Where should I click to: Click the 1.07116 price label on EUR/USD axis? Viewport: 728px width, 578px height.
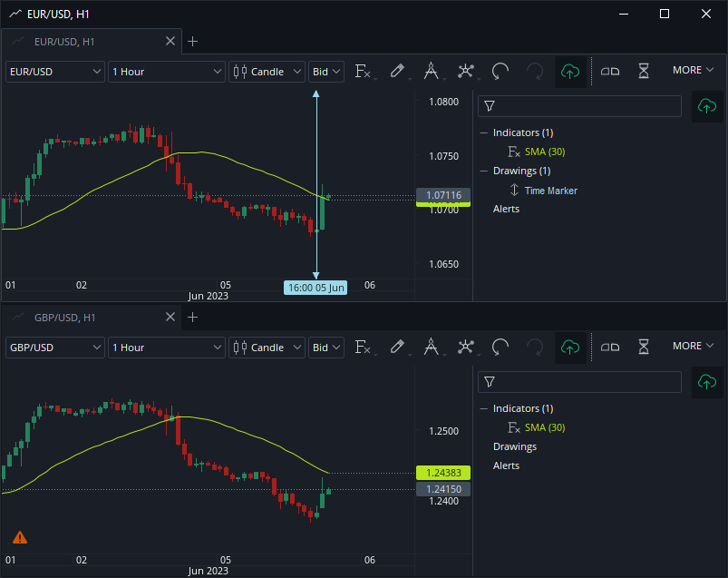click(x=443, y=195)
